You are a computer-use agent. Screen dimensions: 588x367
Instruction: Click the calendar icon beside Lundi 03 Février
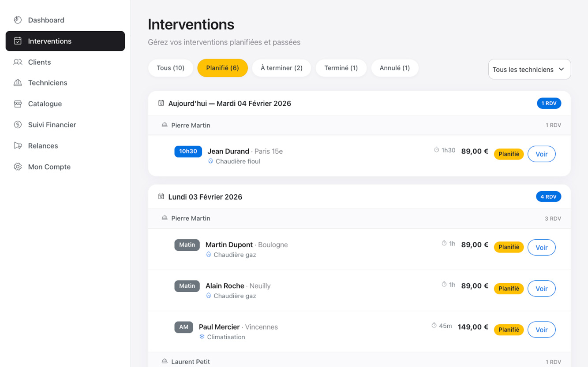pyautogui.click(x=161, y=196)
